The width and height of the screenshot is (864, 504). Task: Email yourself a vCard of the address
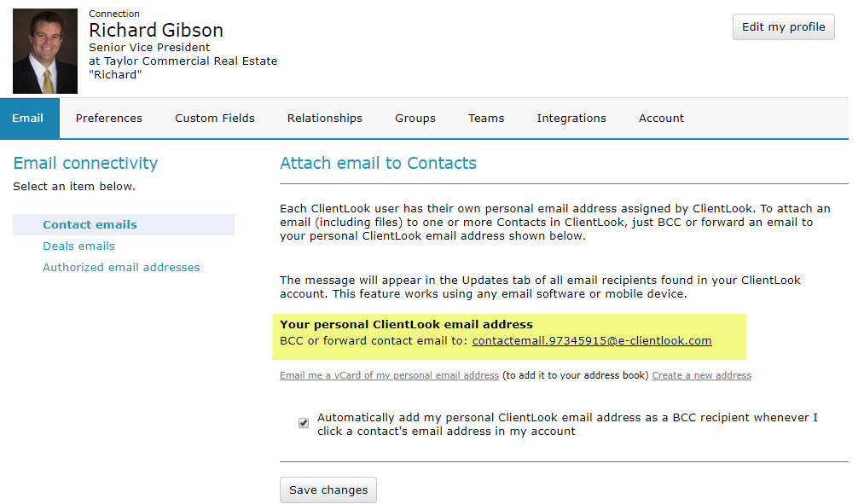[389, 375]
